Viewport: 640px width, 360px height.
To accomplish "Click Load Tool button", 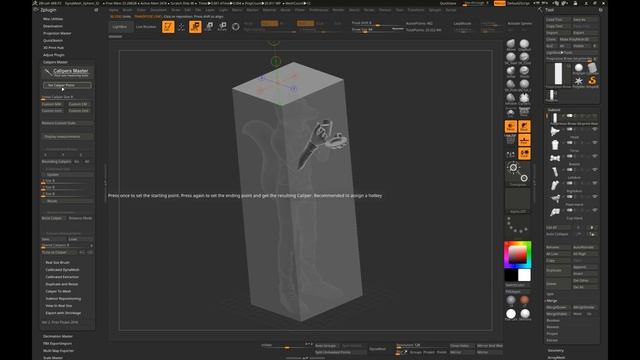I will click(x=558, y=19).
